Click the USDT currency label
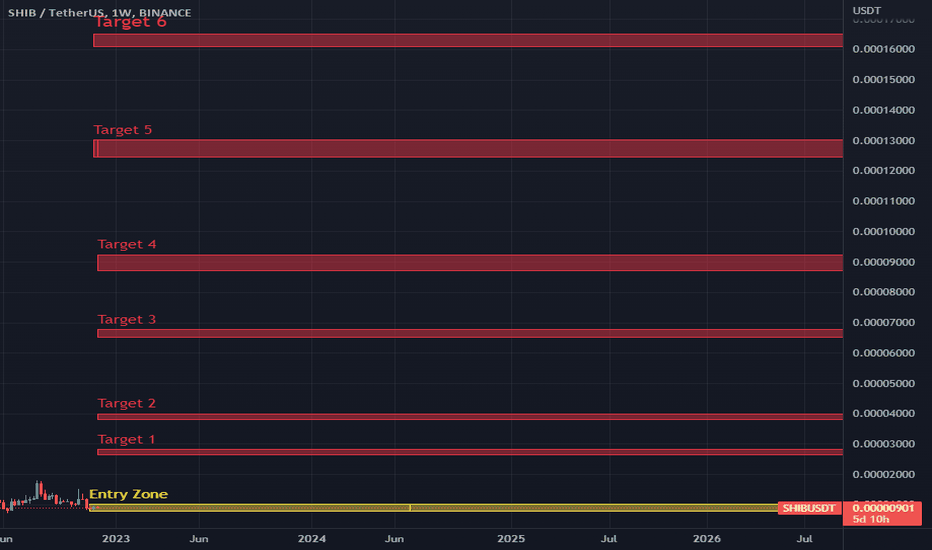The height and width of the screenshot is (550, 932). pos(867,11)
